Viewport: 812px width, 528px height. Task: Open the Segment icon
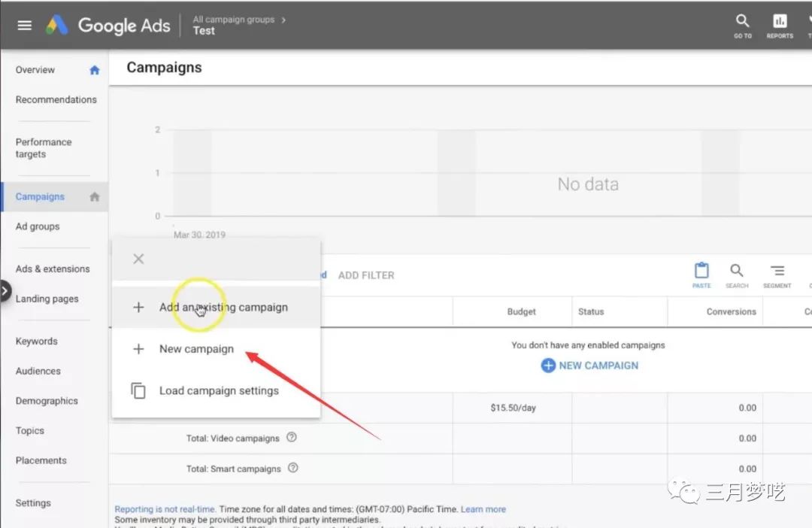click(x=777, y=274)
